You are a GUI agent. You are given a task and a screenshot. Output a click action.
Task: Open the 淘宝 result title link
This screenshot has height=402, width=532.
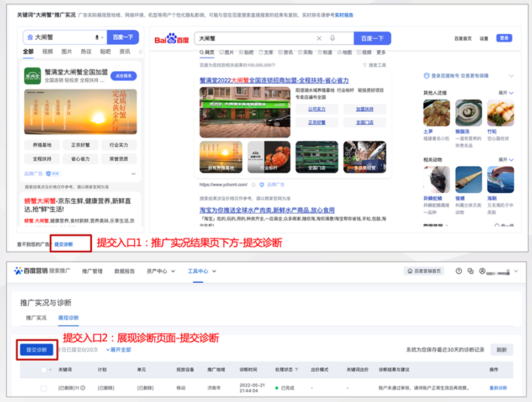[x=267, y=210]
